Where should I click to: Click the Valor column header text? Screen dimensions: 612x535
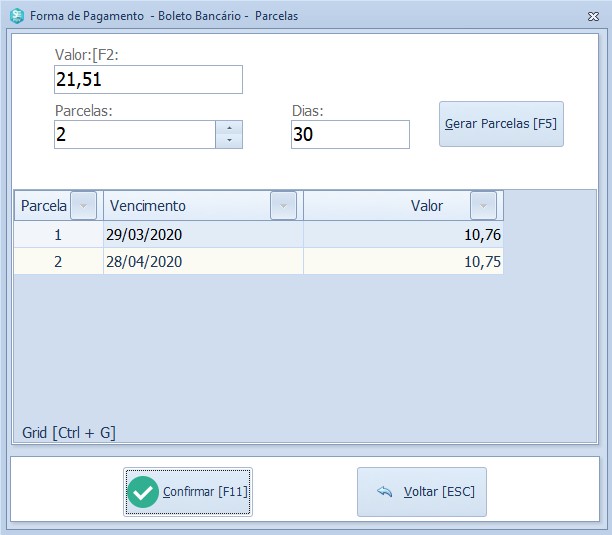[427, 206]
